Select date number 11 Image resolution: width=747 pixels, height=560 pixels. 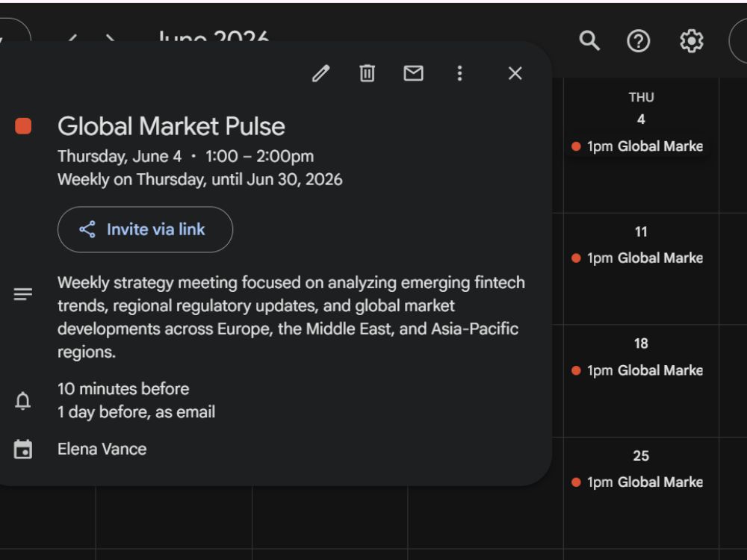tap(641, 232)
